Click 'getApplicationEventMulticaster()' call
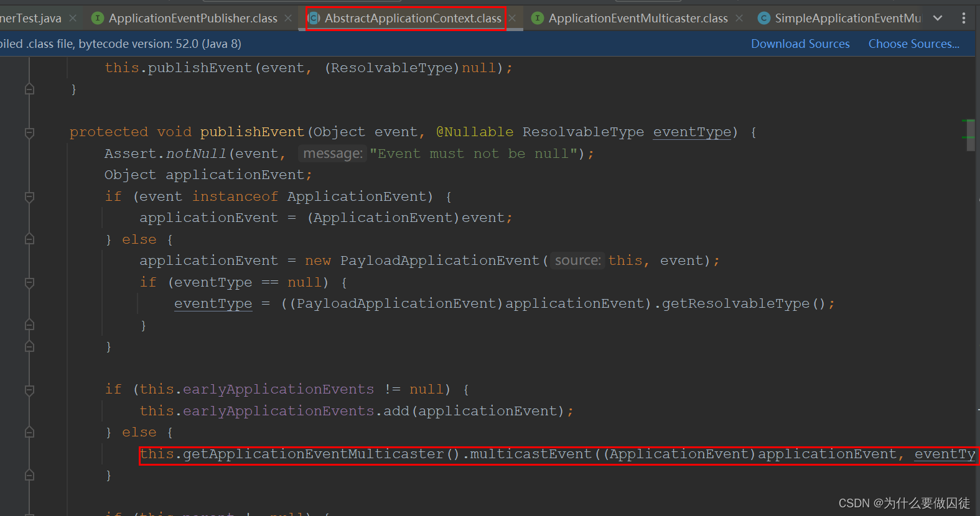The image size is (980, 516). coord(321,454)
